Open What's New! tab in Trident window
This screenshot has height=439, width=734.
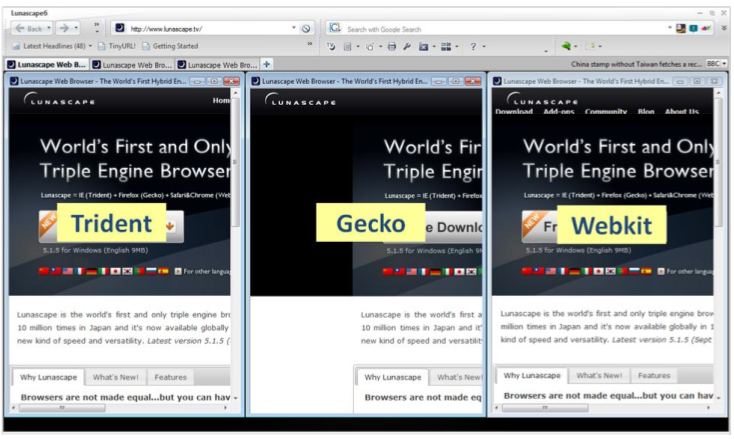116,377
